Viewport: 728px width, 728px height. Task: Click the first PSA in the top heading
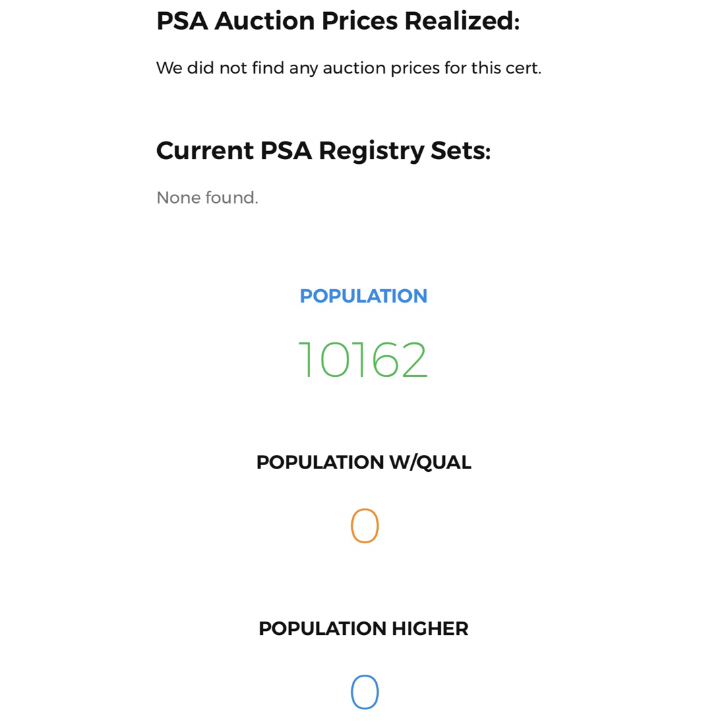coord(182,21)
